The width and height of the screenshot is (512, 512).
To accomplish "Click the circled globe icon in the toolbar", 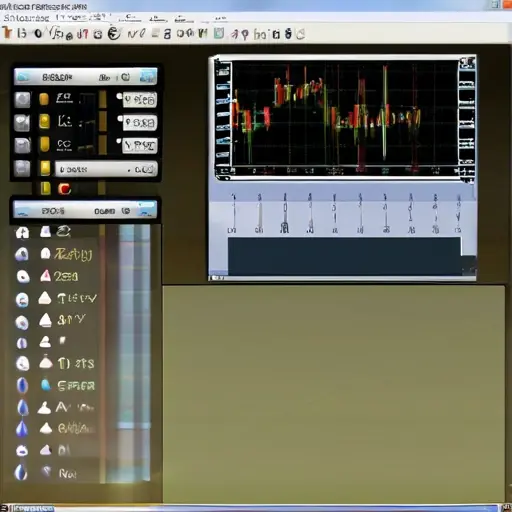I will click(114, 33).
